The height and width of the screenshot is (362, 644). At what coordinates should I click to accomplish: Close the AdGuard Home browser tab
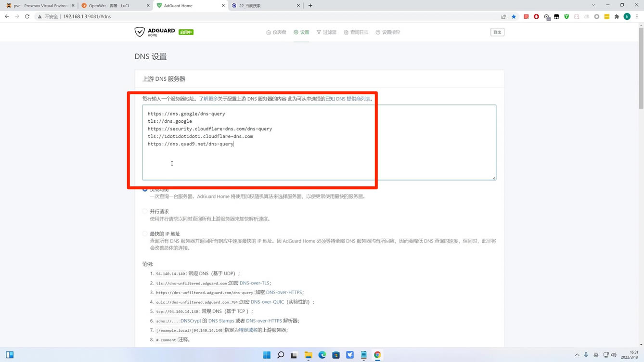point(223,6)
